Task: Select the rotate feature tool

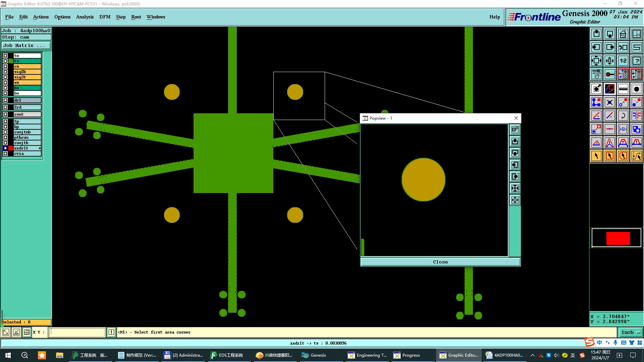Action: pyautogui.click(x=623, y=116)
